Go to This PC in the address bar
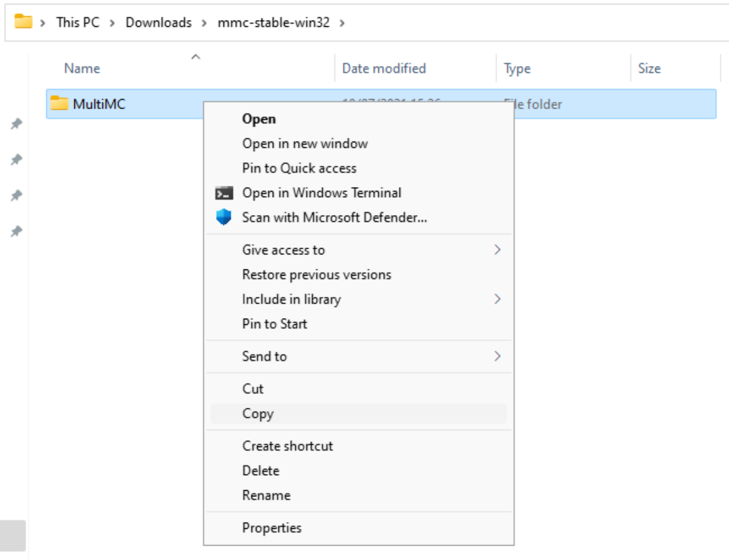 (77, 22)
